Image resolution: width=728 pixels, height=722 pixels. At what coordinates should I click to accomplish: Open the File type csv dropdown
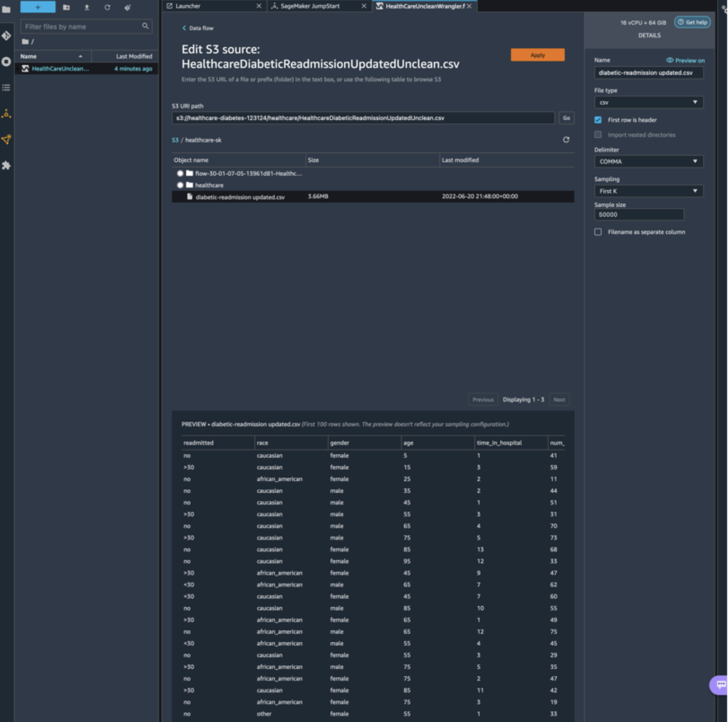[x=648, y=102]
